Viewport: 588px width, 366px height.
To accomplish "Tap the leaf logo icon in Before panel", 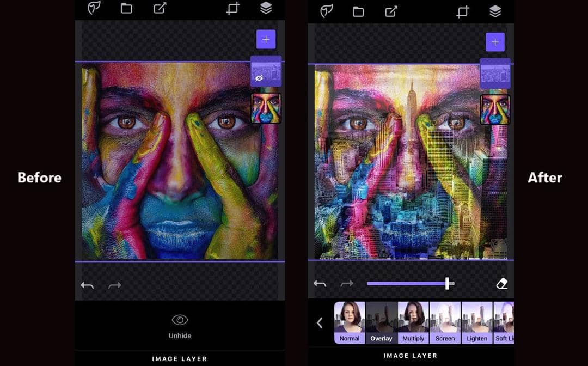I will pyautogui.click(x=94, y=8).
